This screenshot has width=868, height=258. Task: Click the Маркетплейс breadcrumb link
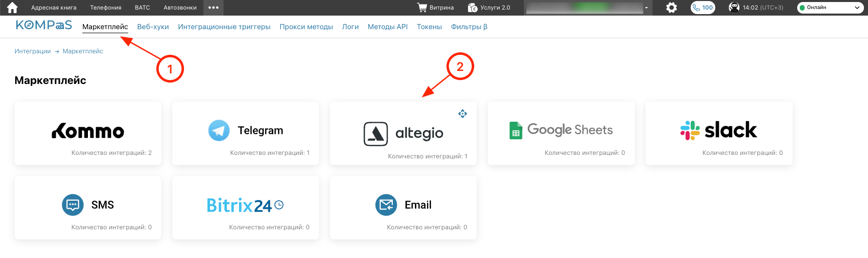pos(83,51)
